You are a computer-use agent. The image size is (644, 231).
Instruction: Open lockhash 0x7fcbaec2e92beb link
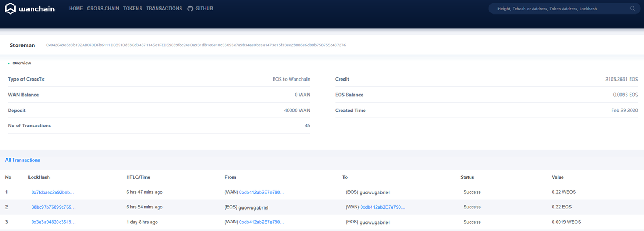[53, 192]
